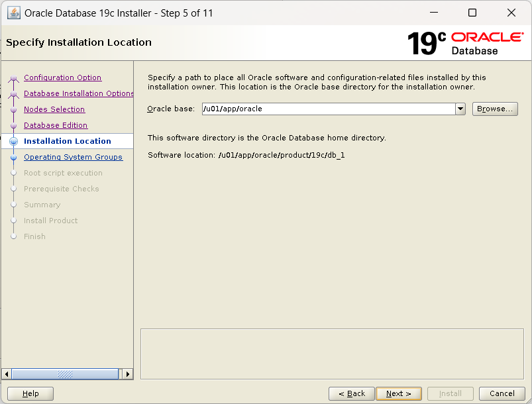Minimize the installer window
The height and width of the screenshot is (404, 532).
point(434,13)
